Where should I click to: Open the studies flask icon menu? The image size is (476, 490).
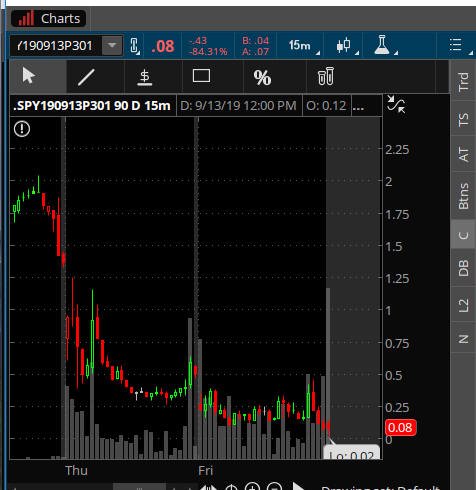tap(383, 45)
